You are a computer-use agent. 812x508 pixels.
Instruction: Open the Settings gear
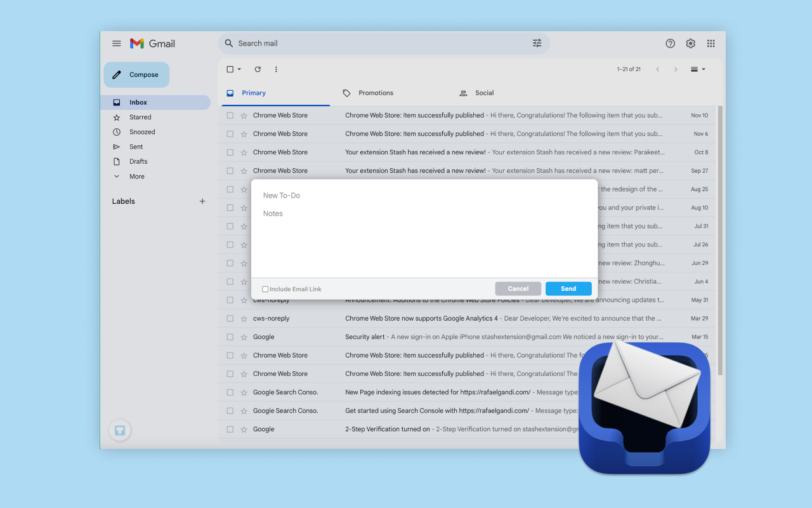(x=691, y=43)
